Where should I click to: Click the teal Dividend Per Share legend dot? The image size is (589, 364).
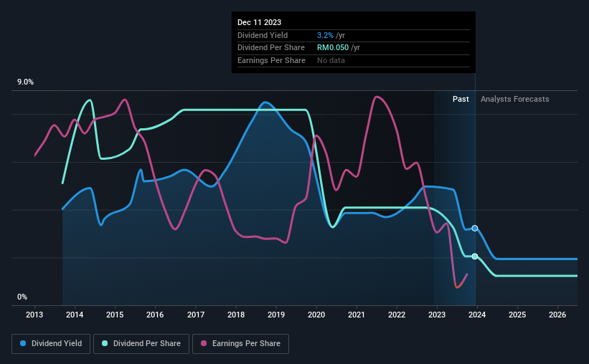(x=105, y=343)
